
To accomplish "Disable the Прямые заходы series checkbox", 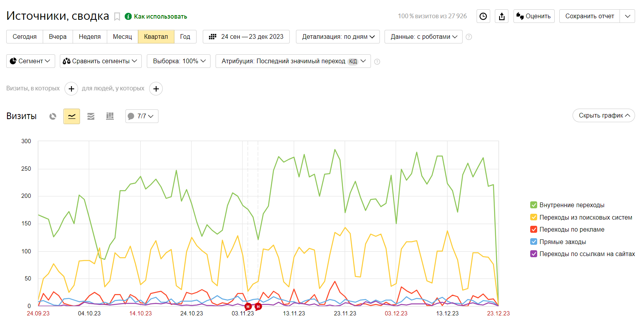I will click(534, 242).
